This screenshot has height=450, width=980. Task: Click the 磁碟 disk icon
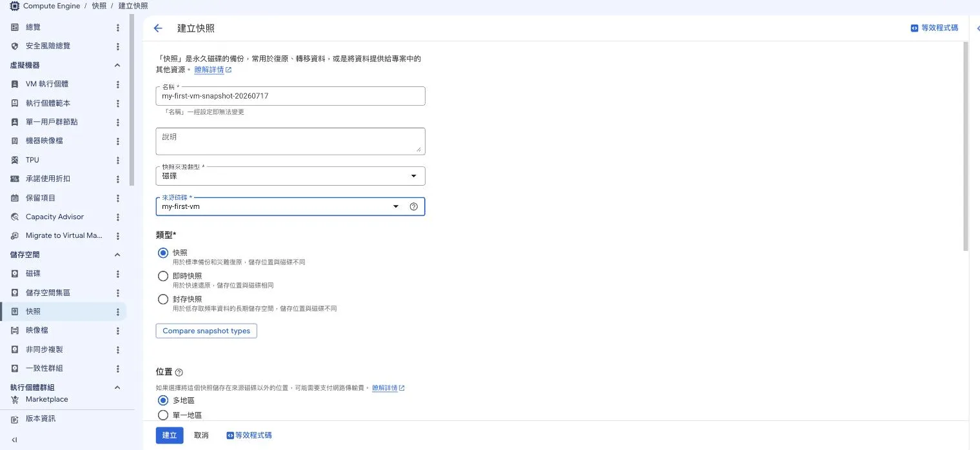pyautogui.click(x=15, y=274)
